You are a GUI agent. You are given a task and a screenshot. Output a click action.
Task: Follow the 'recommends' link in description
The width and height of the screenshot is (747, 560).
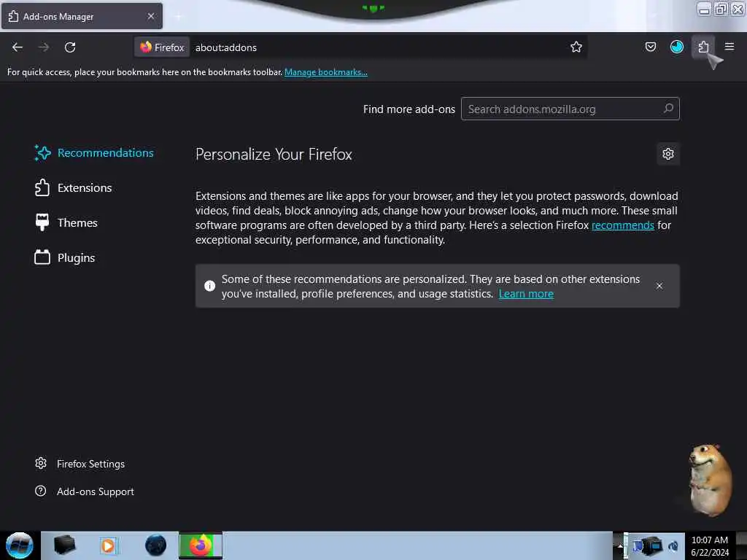point(623,225)
